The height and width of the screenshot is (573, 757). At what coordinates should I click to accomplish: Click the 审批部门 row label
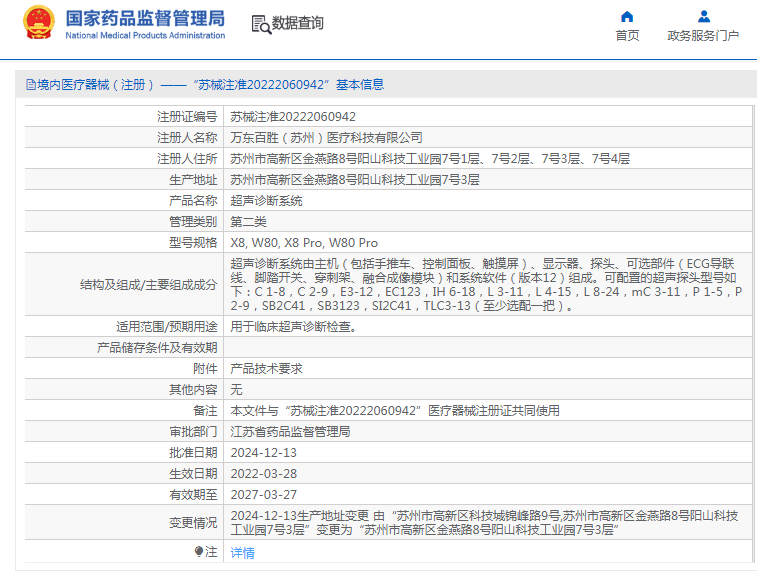(193, 432)
